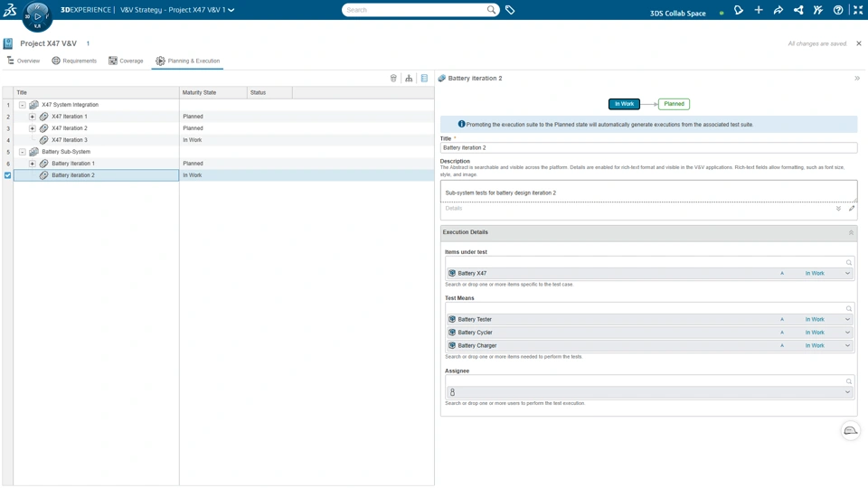Click the In Work maturity state button
868x488 pixels.
coord(624,104)
